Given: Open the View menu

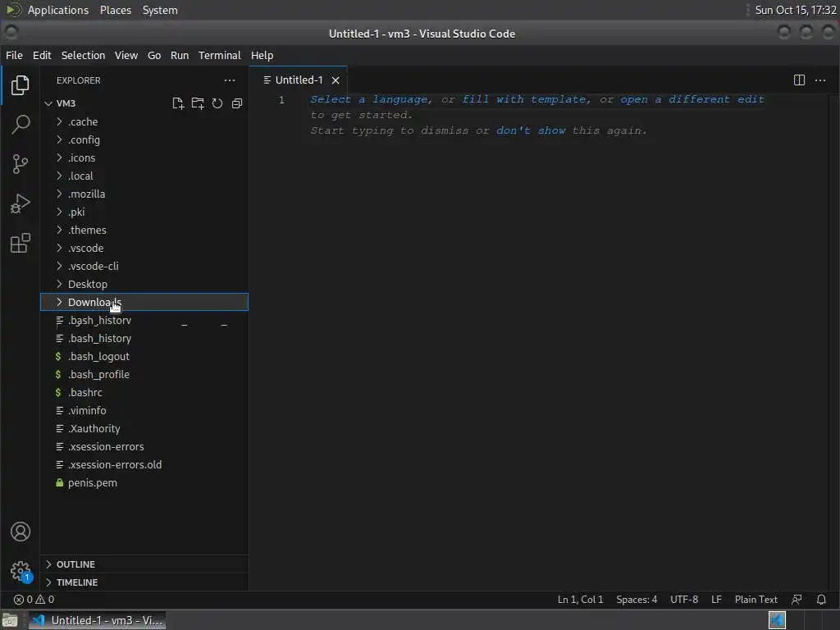Looking at the screenshot, I should click(126, 55).
